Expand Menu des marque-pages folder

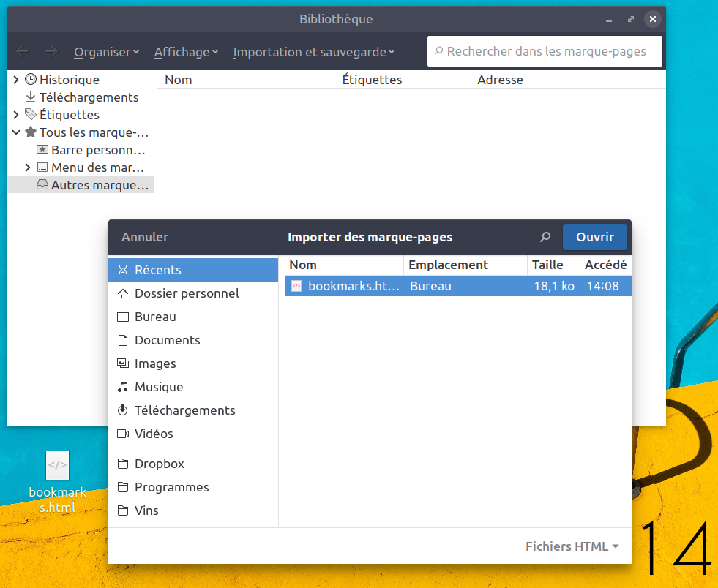pos(28,167)
